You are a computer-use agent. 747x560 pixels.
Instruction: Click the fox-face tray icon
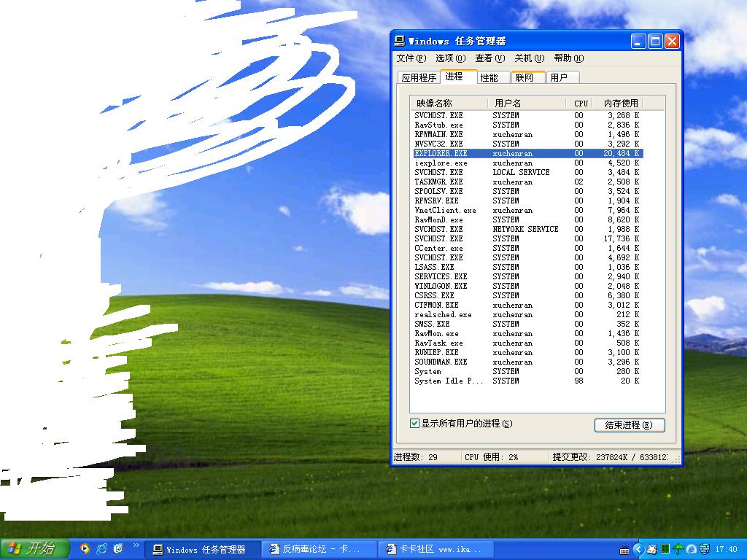coord(651,550)
